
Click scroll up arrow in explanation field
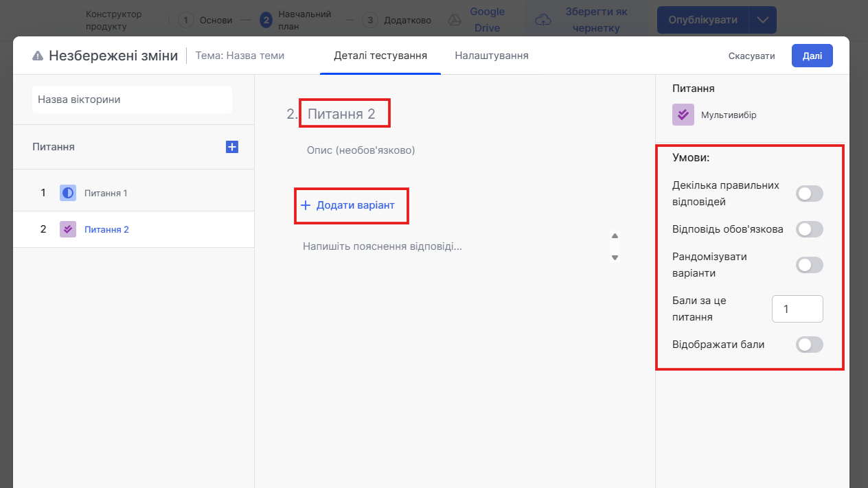[615, 236]
